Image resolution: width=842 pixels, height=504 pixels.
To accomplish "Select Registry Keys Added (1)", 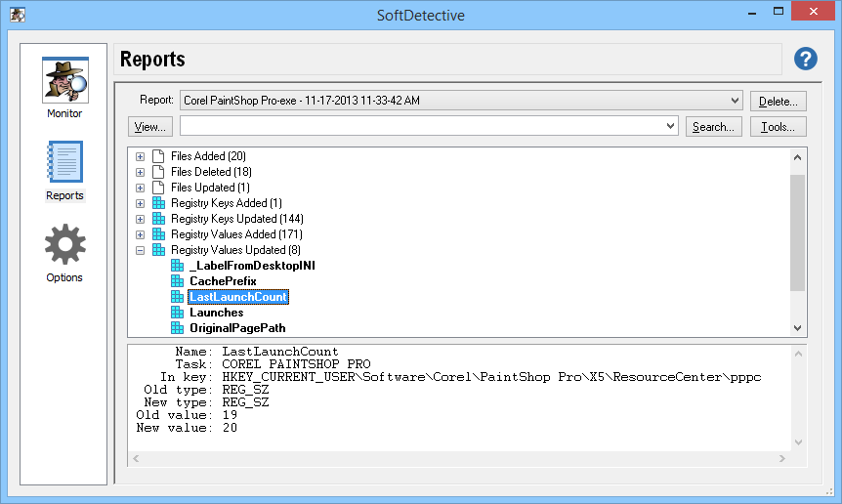I will tap(226, 203).
